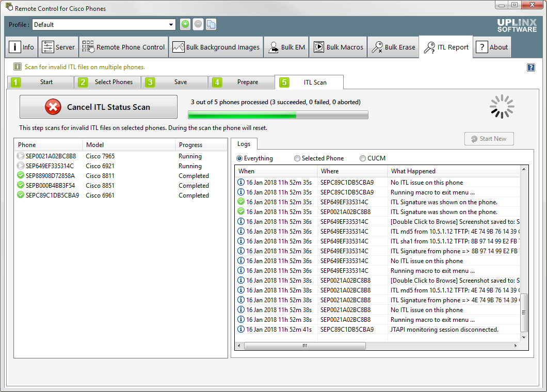This screenshot has width=547, height=392.
Task: Open the Info tab
Action: [21, 47]
